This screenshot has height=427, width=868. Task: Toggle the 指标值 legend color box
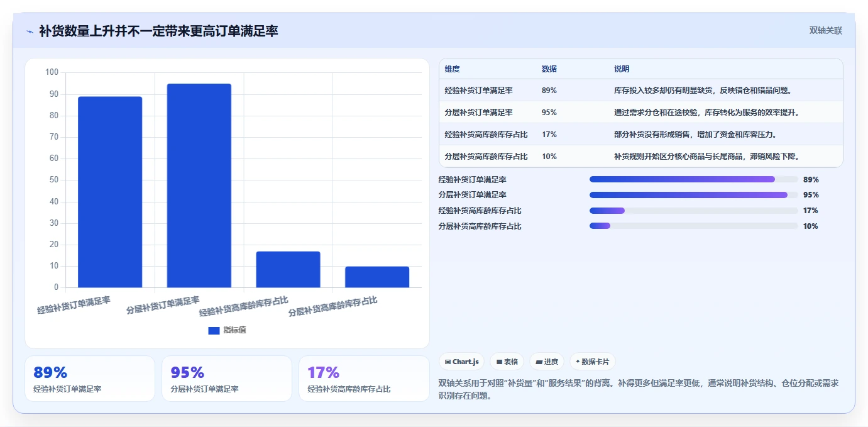pyautogui.click(x=214, y=330)
